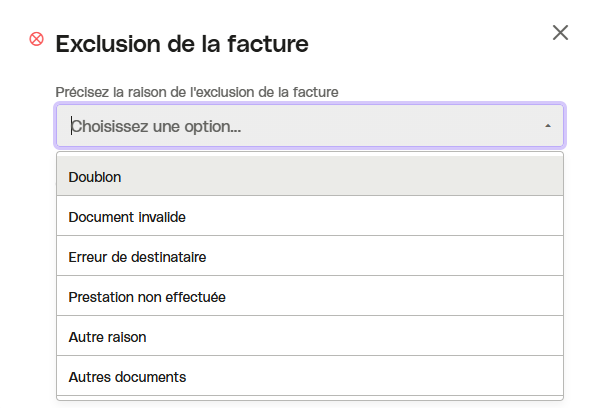Collapse the list using the caret arrow
The image size is (591, 408).
click(548, 126)
